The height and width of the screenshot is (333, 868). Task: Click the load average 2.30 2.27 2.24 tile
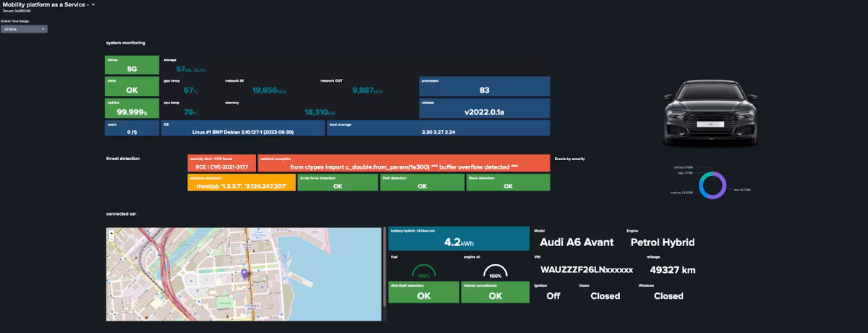tap(439, 128)
